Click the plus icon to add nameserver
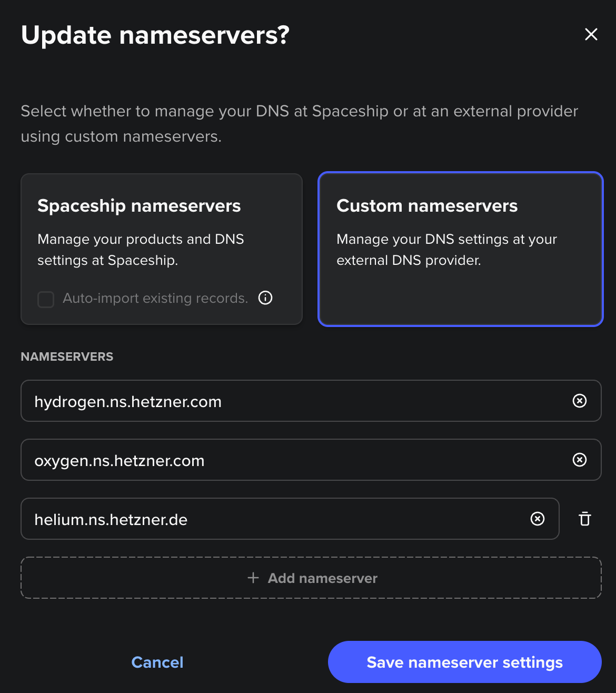Image resolution: width=616 pixels, height=693 pixels. pos(253,578)
